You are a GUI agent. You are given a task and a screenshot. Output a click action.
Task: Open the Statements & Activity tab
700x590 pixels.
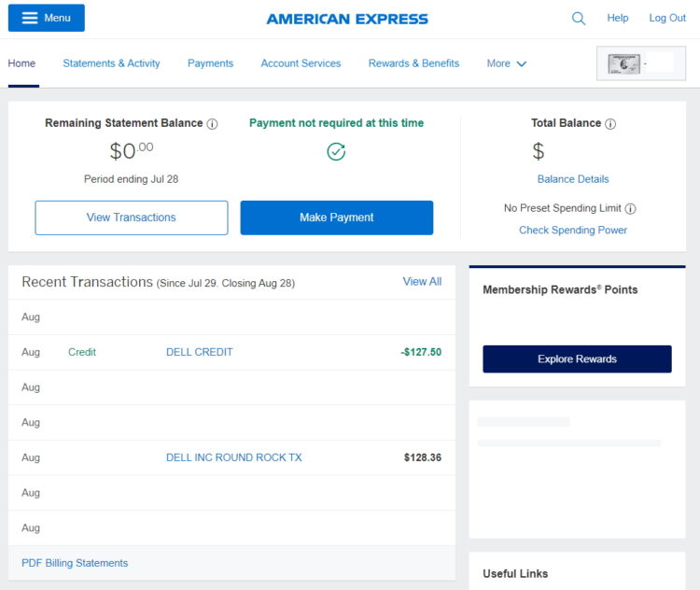point(111,63)
